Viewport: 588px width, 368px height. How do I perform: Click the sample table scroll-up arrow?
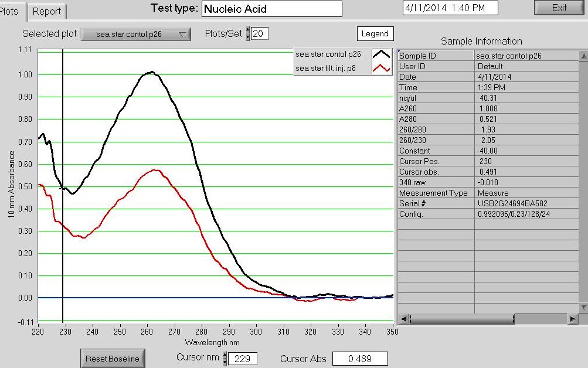click(x=583, y=56)
